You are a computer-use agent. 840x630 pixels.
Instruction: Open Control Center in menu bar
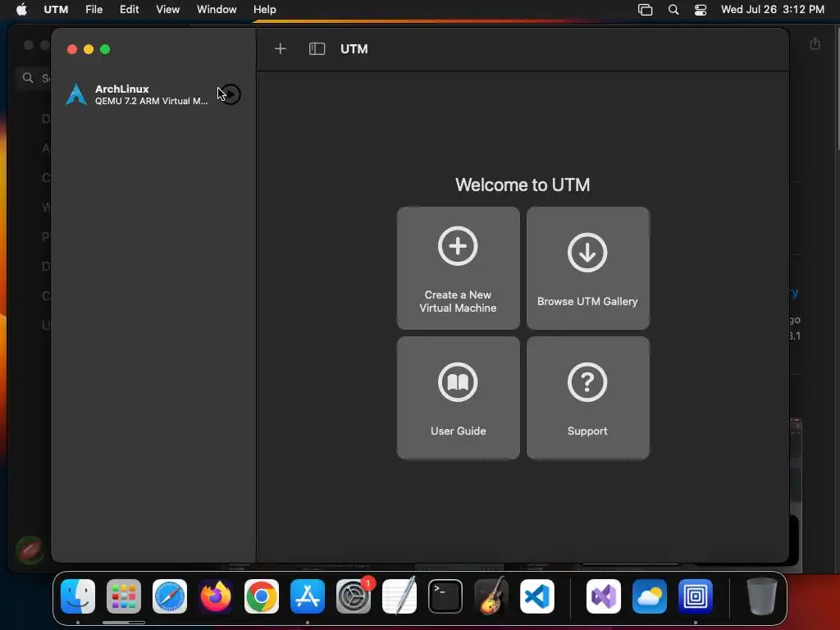(x=701, y=10)
